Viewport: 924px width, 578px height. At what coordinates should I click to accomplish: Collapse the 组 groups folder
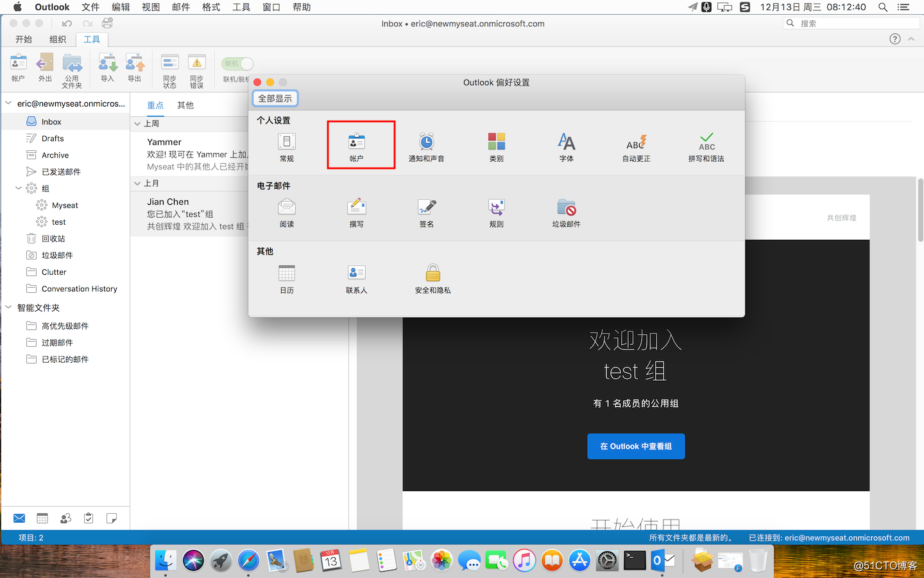[19, 188]
